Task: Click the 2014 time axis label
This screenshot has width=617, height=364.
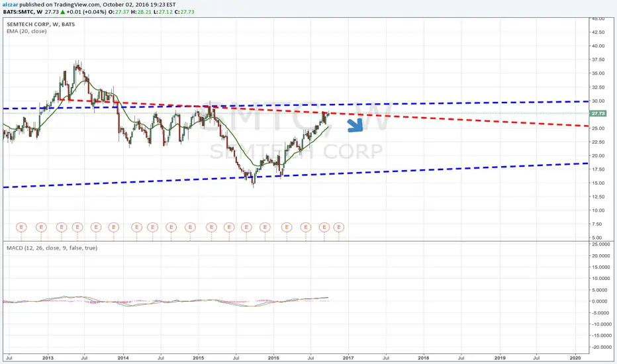Action: tap(124, 358)
